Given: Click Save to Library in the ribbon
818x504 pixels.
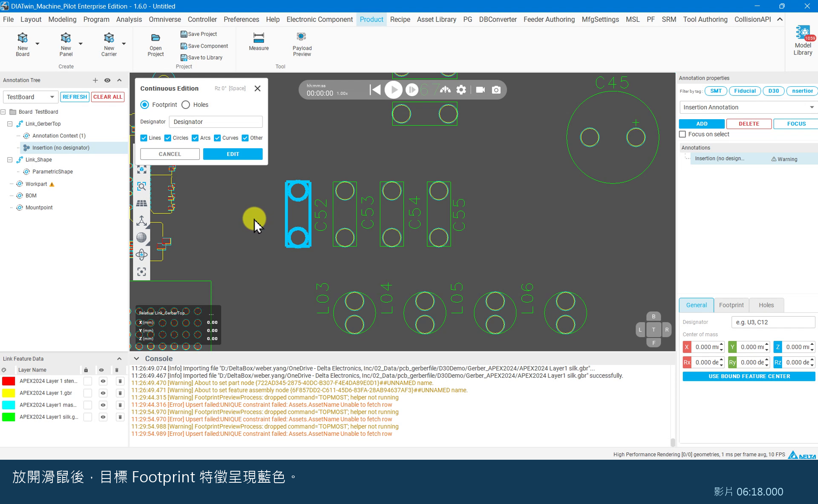Looking at the screenshot, I should tap(202, 57).
